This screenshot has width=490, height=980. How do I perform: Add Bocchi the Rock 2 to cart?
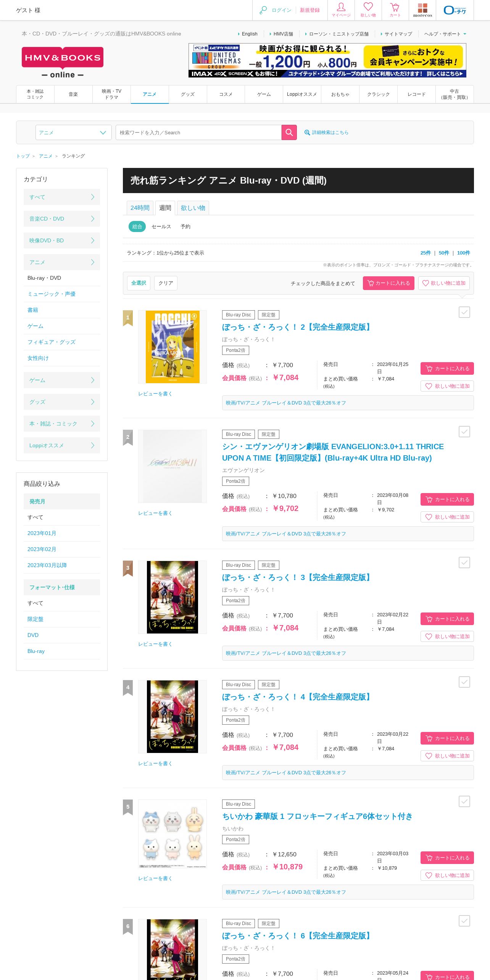coord(447,369)
